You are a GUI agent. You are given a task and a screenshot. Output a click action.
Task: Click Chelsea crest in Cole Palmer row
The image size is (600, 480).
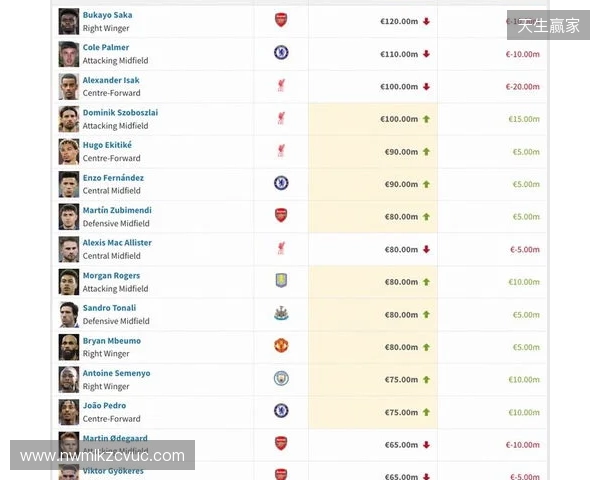tap(281, 53)
